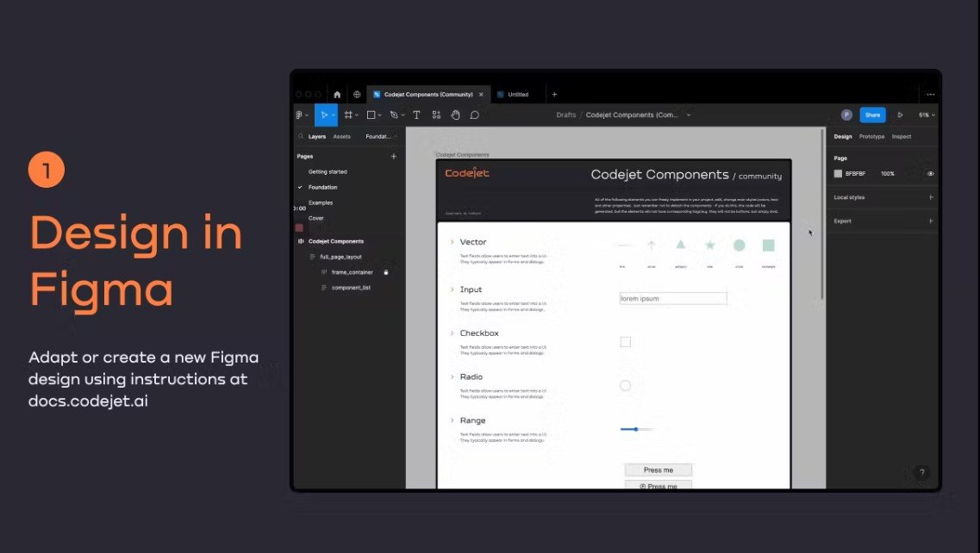The width and height of the screenshot is (980, 553).
Task: Click the blue Share button
Action: (872, 115)
